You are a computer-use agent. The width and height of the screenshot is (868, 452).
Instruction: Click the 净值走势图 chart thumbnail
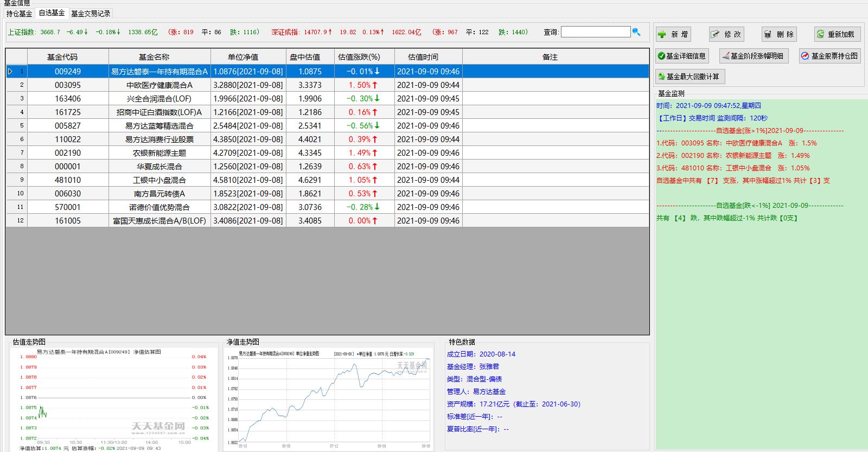329,399
